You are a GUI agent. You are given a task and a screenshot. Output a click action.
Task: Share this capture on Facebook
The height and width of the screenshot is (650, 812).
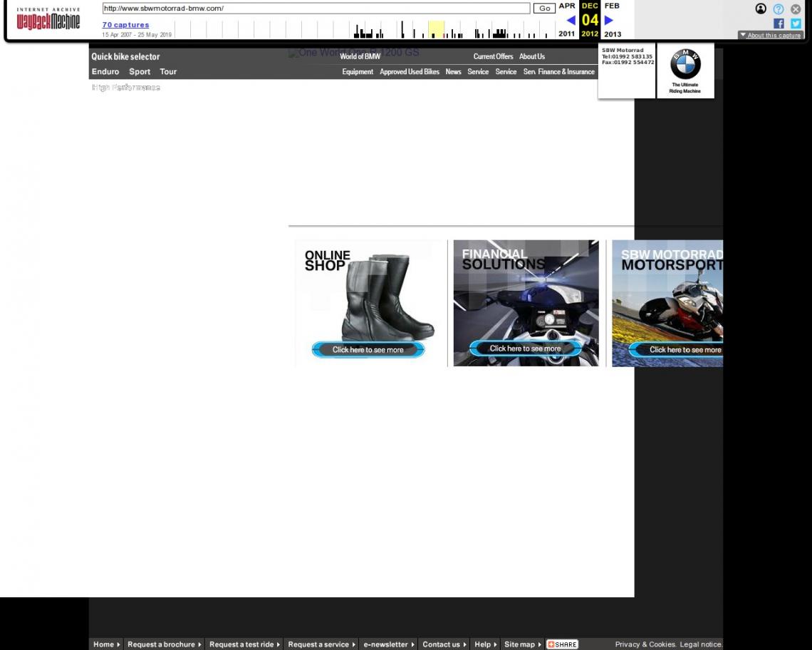tap(779, 24)
